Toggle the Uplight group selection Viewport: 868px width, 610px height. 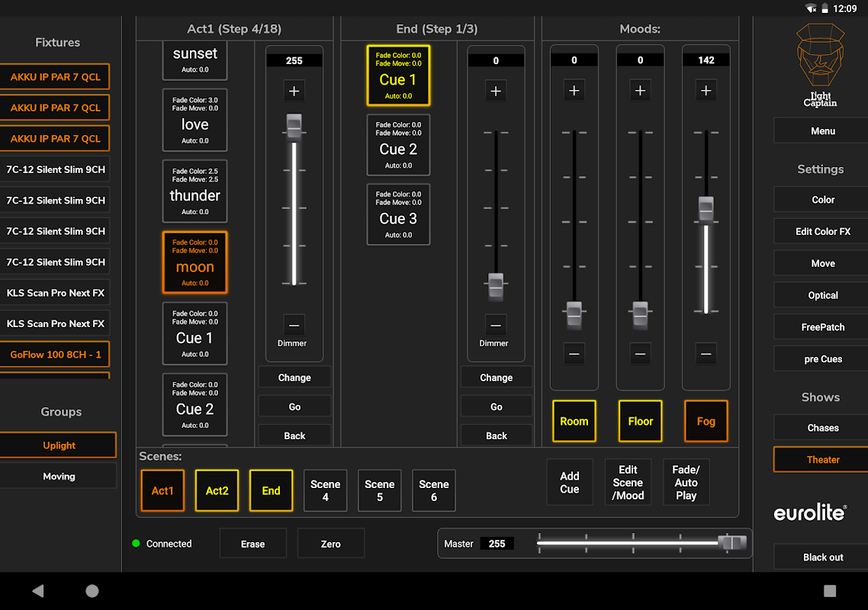click(x=59, y=445)
